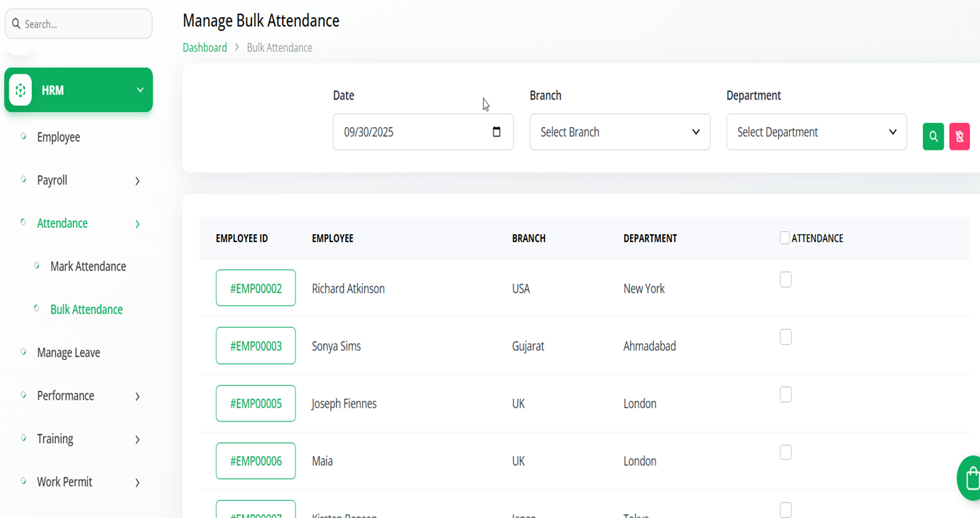Viewport: 980px width, 518px height.
Task: Click the search magnifier icon in sidebar
Action: 16,24
